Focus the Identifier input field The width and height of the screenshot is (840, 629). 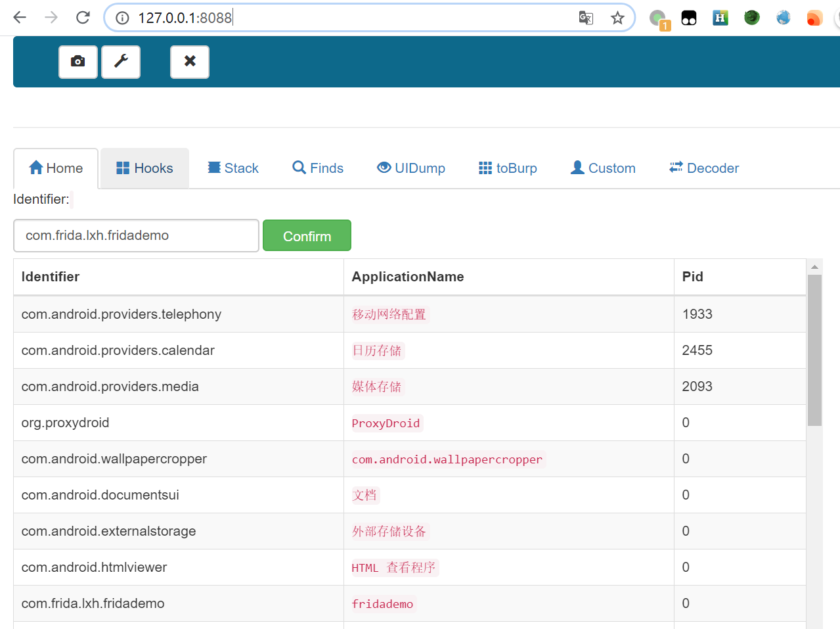click(x=136, y=235)
